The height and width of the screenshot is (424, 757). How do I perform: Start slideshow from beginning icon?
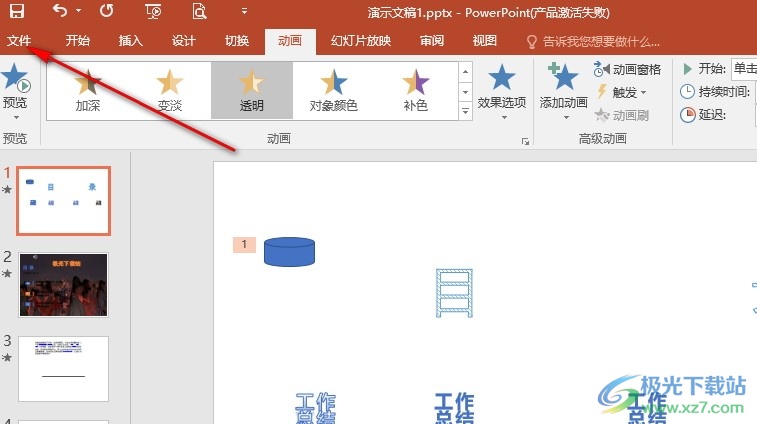tap(153, 11)
